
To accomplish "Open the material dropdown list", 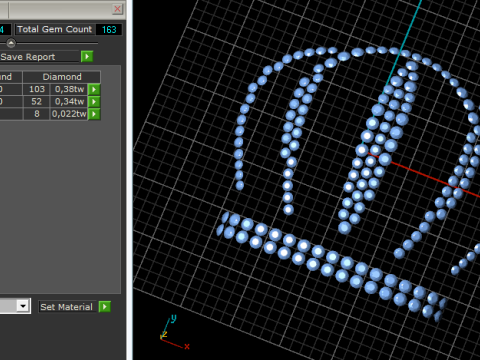I will point(23,306).
